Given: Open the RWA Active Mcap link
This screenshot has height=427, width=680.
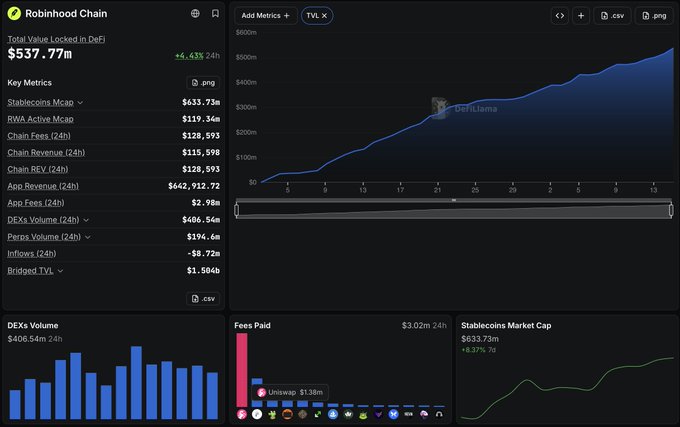Looking at the screenshot, I should 40,119.
